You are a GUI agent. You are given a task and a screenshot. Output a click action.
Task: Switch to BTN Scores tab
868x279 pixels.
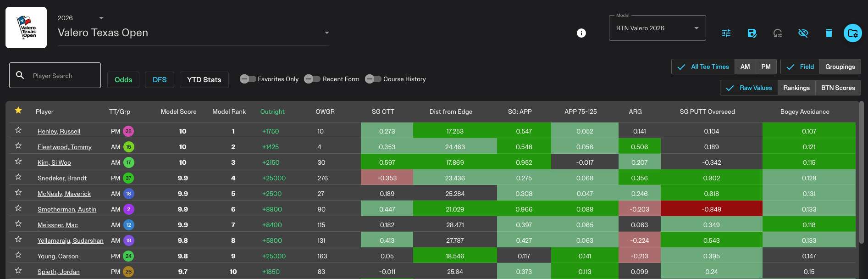[838, 88]
